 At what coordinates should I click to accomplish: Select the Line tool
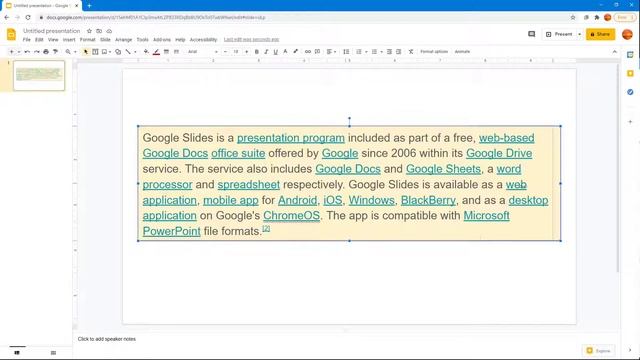click(x=128, y=52)
